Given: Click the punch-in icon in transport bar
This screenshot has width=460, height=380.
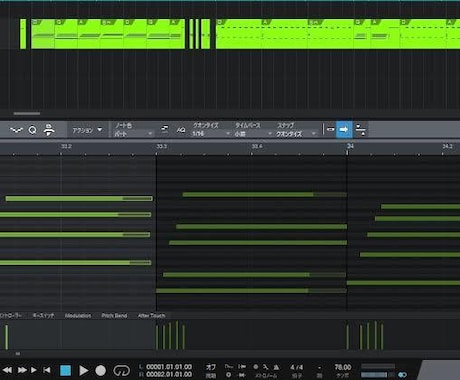Looking at the screenshot, I should (229, 366).
